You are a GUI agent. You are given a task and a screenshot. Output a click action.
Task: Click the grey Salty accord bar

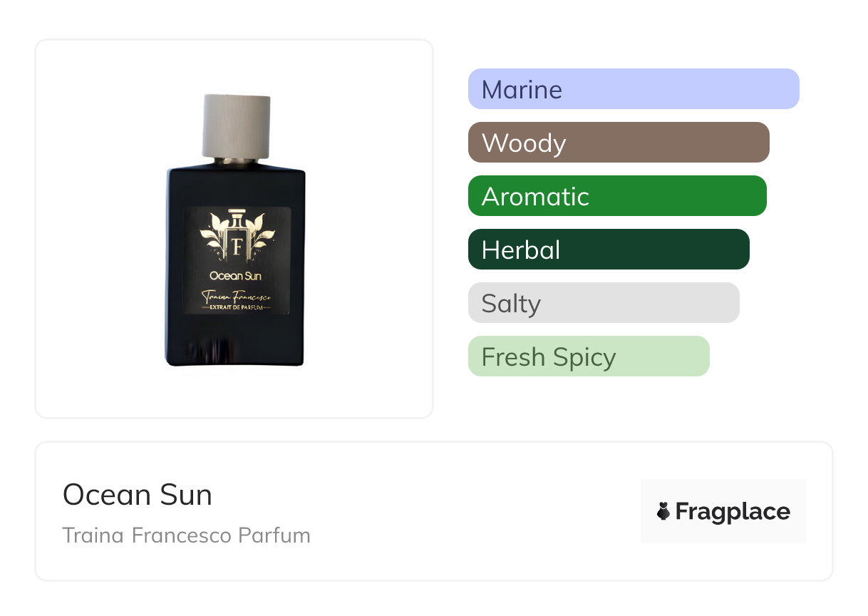click(603, 303)
